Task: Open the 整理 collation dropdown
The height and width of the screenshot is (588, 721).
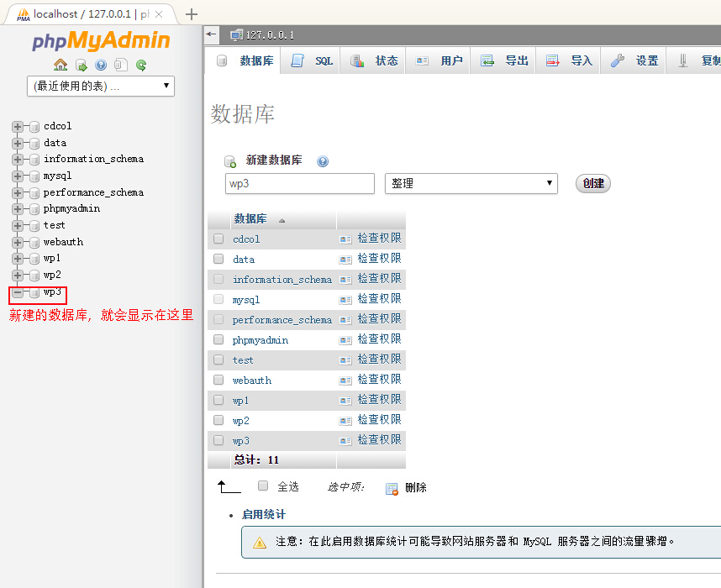Action: 471,183
